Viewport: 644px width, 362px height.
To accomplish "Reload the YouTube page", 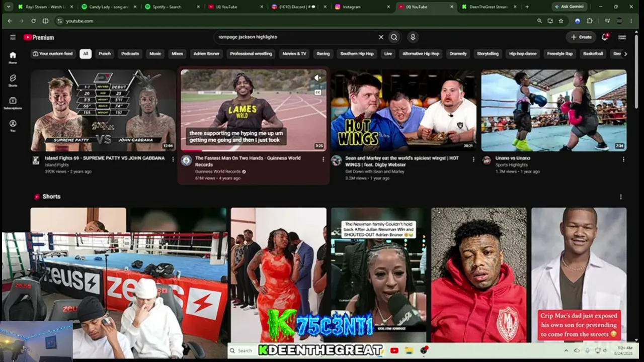I will 33,21.
